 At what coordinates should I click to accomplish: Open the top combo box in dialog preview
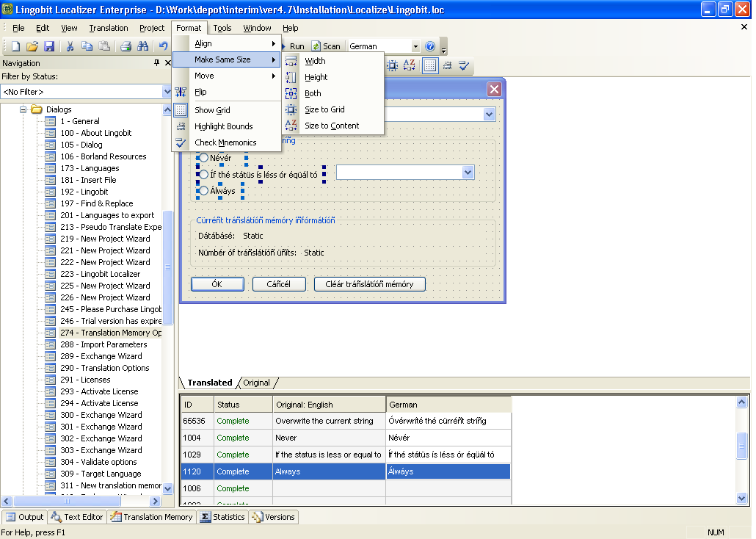[490, 115]
